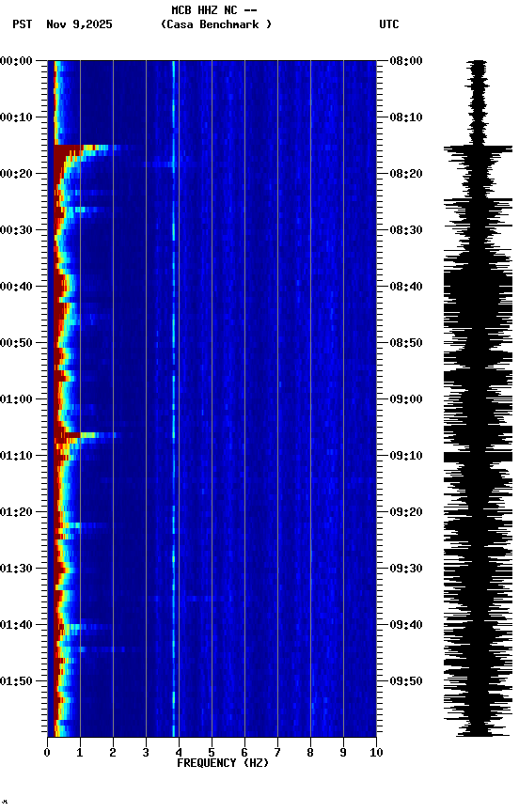Screen dimensions: 519x812
Task: Click the '09:50' UTC time label
Action: [x=406, y=681]
